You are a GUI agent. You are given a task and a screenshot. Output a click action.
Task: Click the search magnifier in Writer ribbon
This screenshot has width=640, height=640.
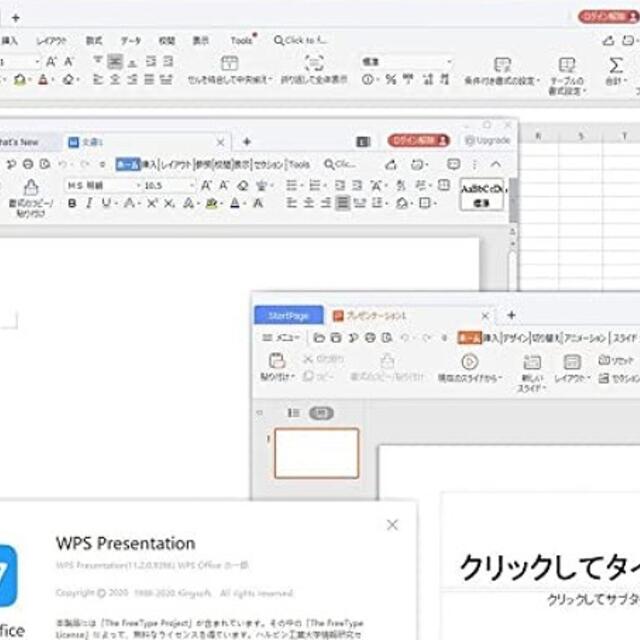tap(329, 164)
